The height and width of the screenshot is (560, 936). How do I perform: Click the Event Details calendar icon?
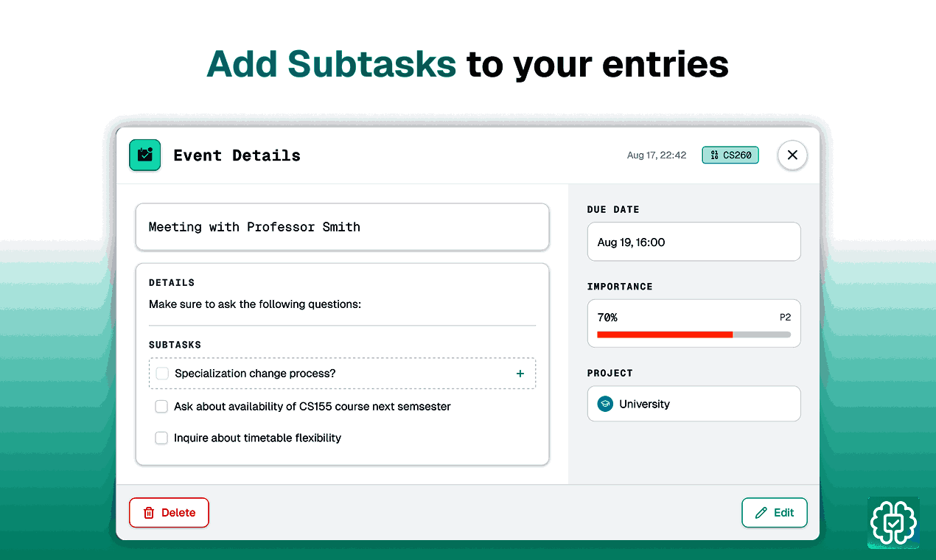[145, 155]
